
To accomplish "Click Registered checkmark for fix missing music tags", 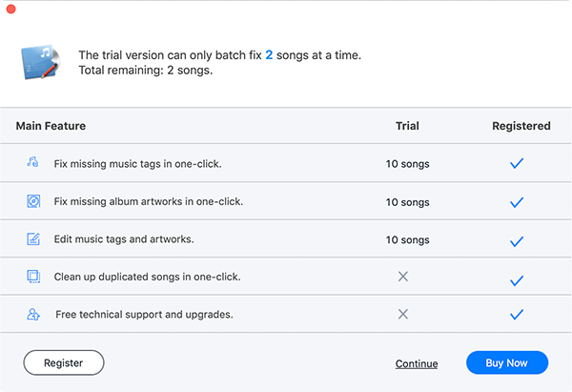I will point(517,163).
